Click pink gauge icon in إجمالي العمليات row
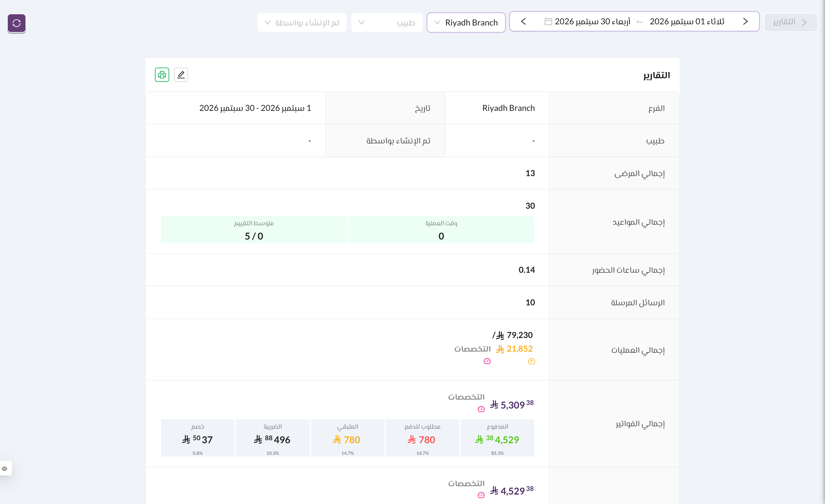The height and width of the screenshot is (504, 825). (x=487, y=361)
